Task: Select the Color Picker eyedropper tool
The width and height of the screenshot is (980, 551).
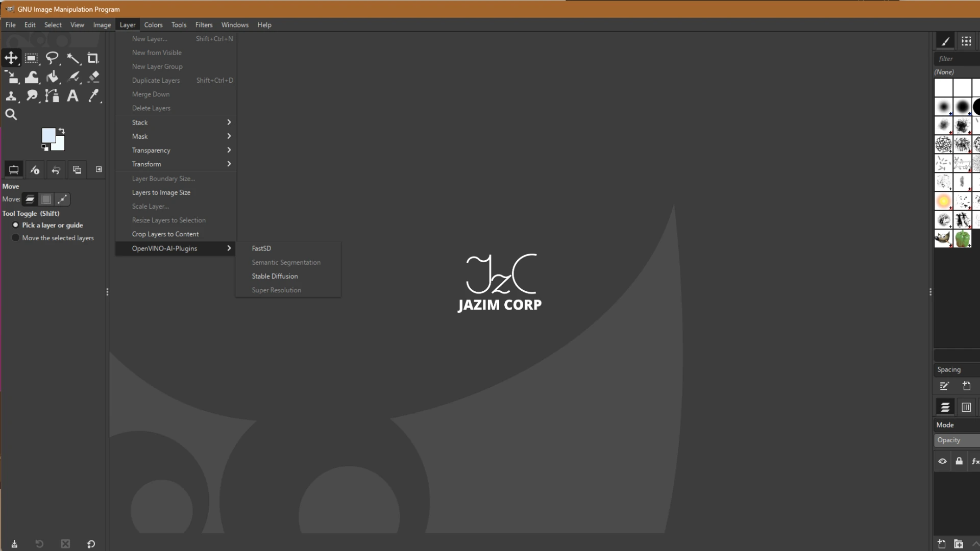Action: point(93,96)
